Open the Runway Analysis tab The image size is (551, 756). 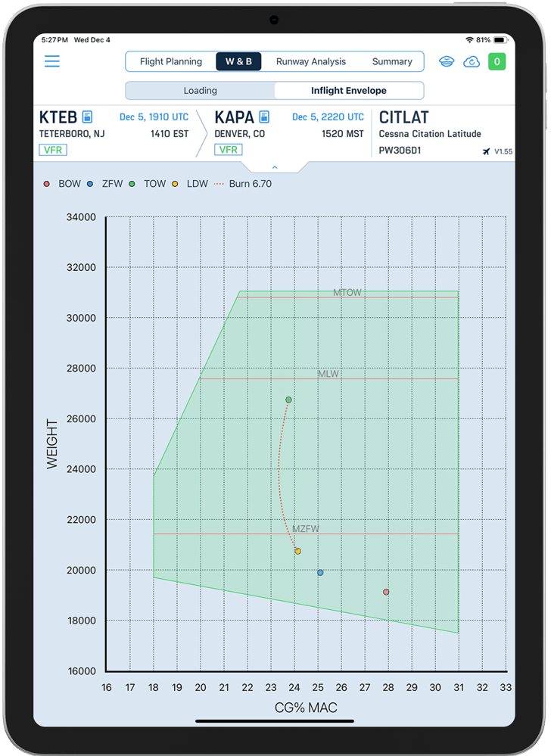coord(310,62)
